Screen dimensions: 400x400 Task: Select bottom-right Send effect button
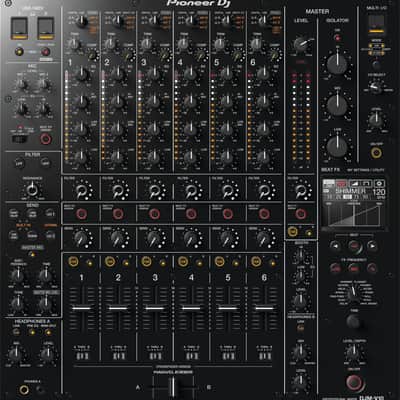[50, 236]
